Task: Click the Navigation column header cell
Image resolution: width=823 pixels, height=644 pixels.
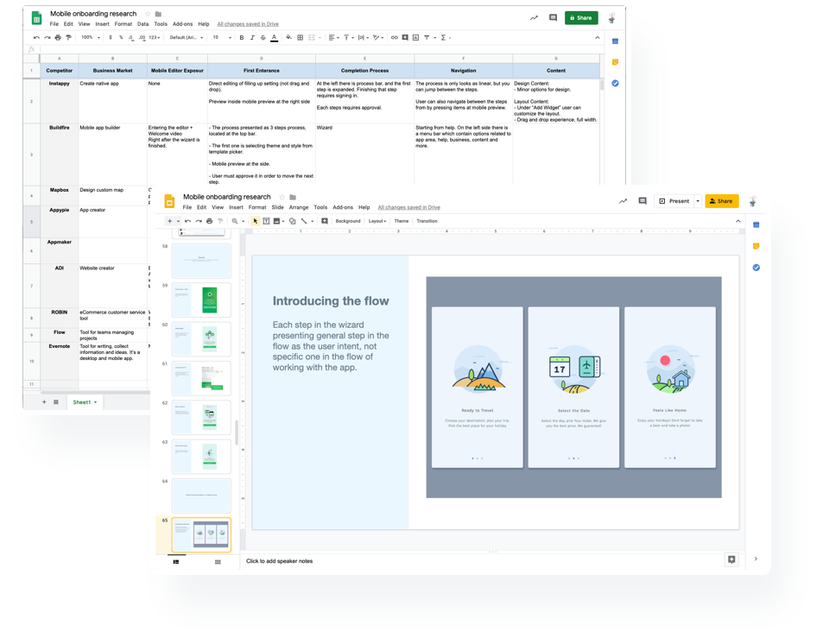Action: click(x=464, y=70)
